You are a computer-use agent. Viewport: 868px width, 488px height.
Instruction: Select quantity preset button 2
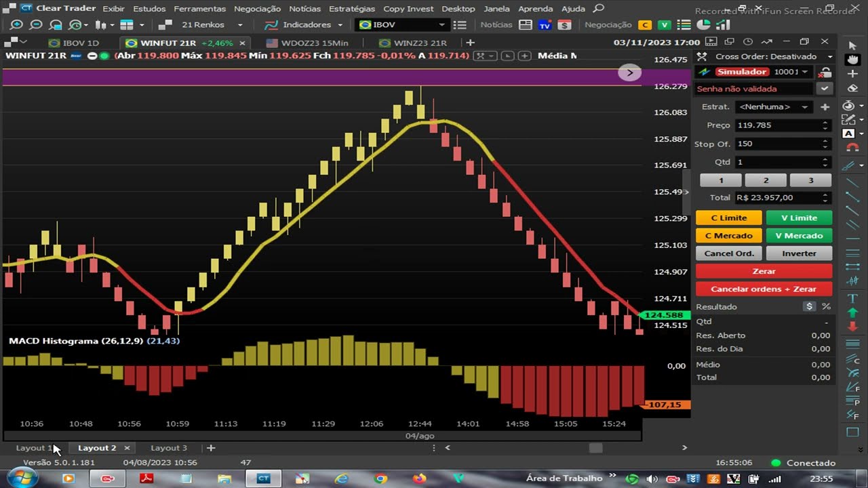[766, 180]
